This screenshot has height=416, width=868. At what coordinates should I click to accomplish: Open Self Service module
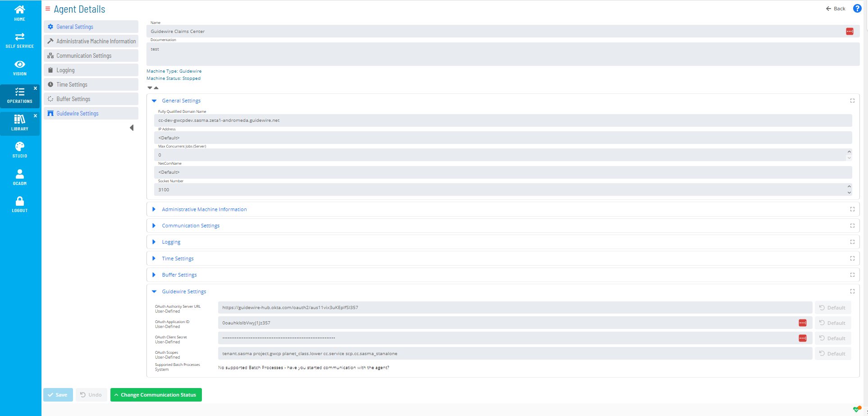20,41
